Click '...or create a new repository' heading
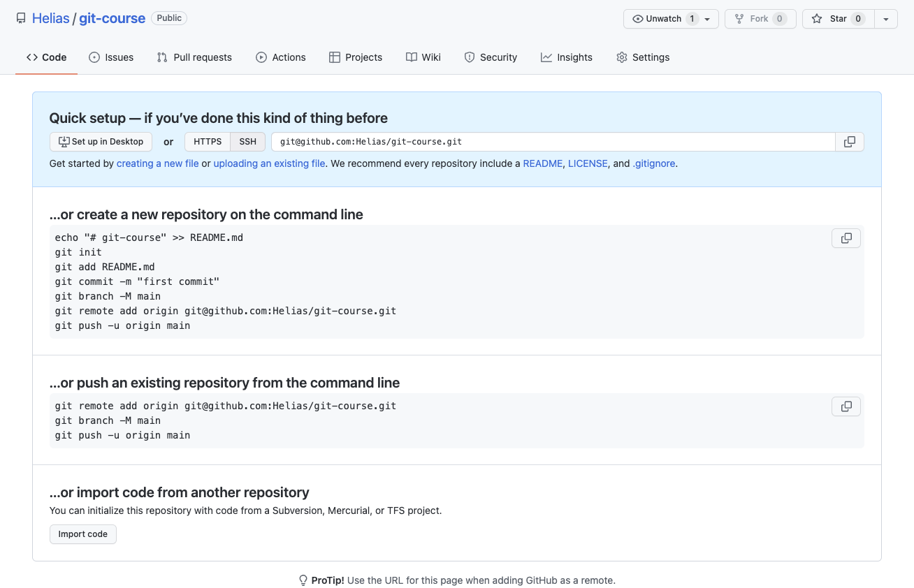The height and width of the screenshot is (588, 914). pyautogui.click(x=206, y=214)
